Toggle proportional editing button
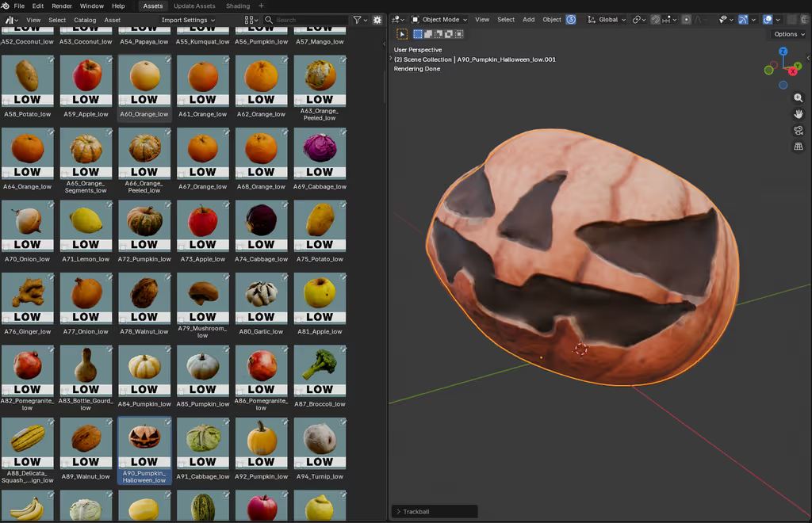The image size is (812, 523). point(687,20)
